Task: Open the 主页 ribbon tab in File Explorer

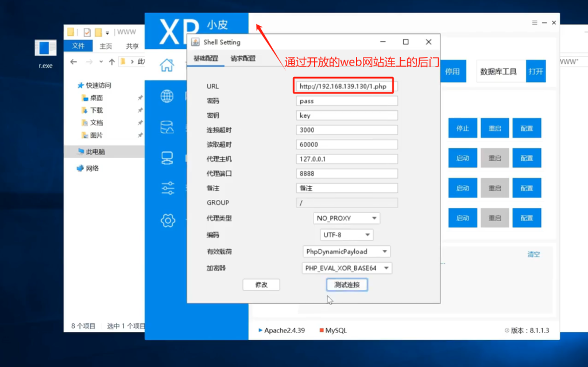Action: click(x=106, y=46)
